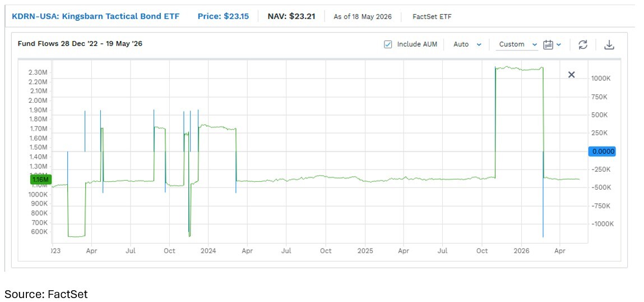Click the Fund Flows date range title
Viewport: 644px width, 302px height.
(x=80, y=44)
